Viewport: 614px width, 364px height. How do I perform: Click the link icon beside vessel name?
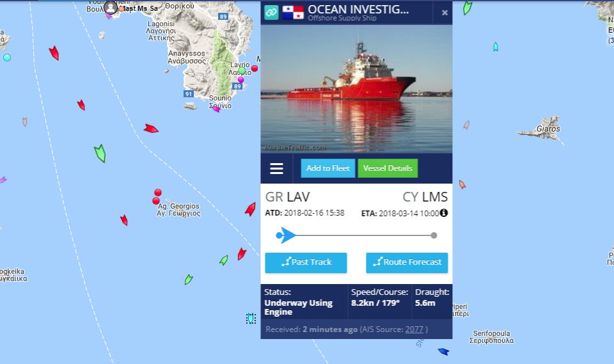click(x=271, y=12)
